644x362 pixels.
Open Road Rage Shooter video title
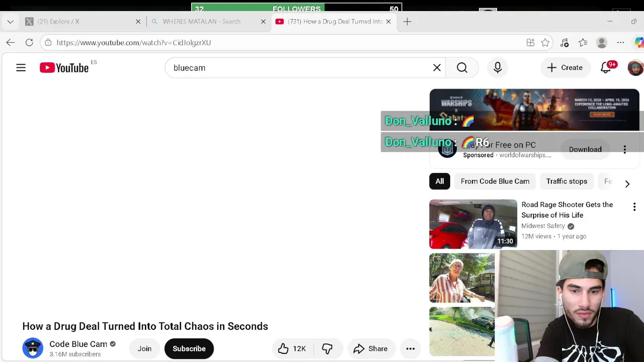567,210
